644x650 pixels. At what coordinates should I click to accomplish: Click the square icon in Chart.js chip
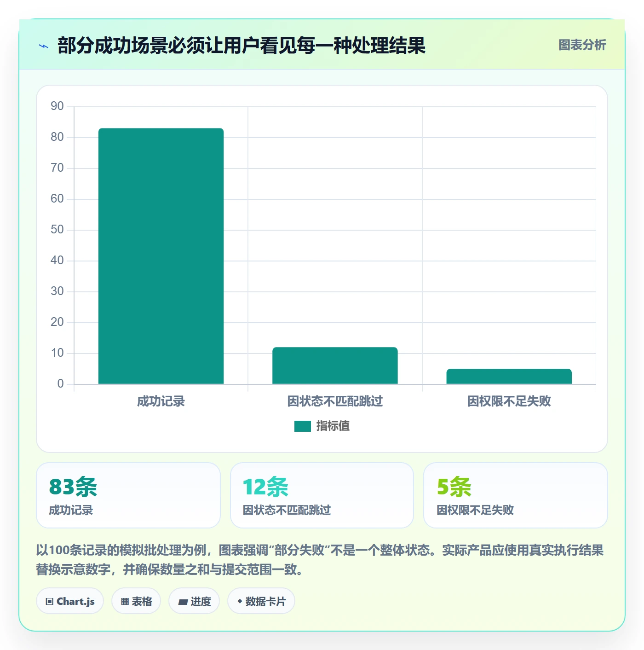pos(50,602)
